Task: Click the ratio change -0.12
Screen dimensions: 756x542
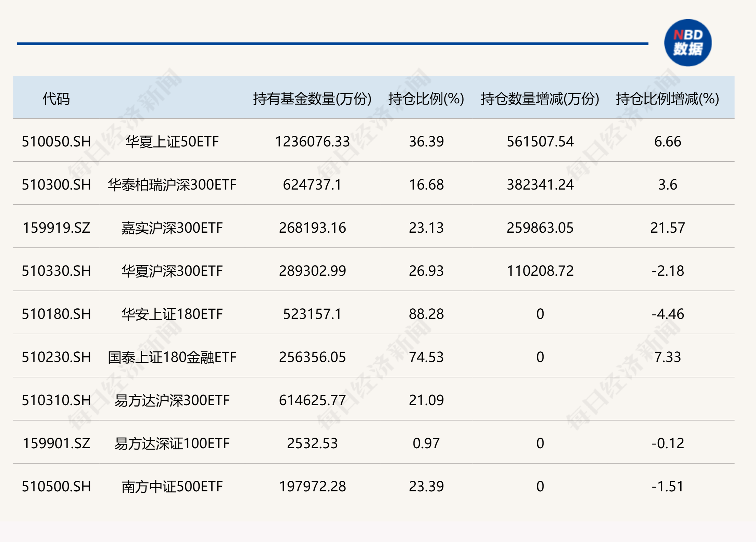Action: pyautogui.click(x=668, y=443)
